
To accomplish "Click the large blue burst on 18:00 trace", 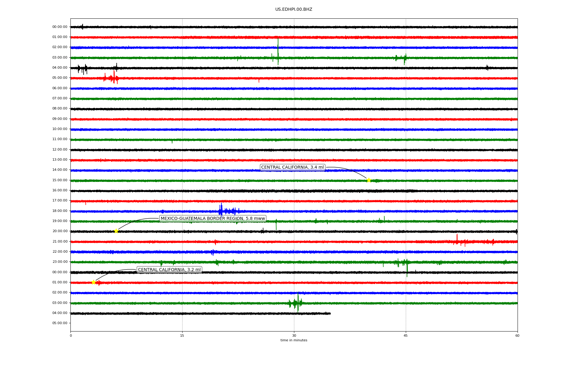I will 221,211.
